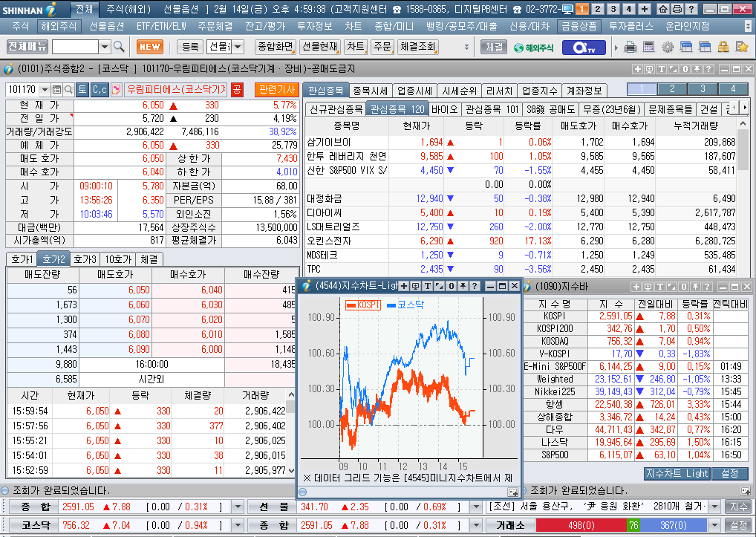Image resolution: width=756 pixels, height=537 pixels.
Task: Click the green 76 exchange bar segment
Action: point(633,525)
